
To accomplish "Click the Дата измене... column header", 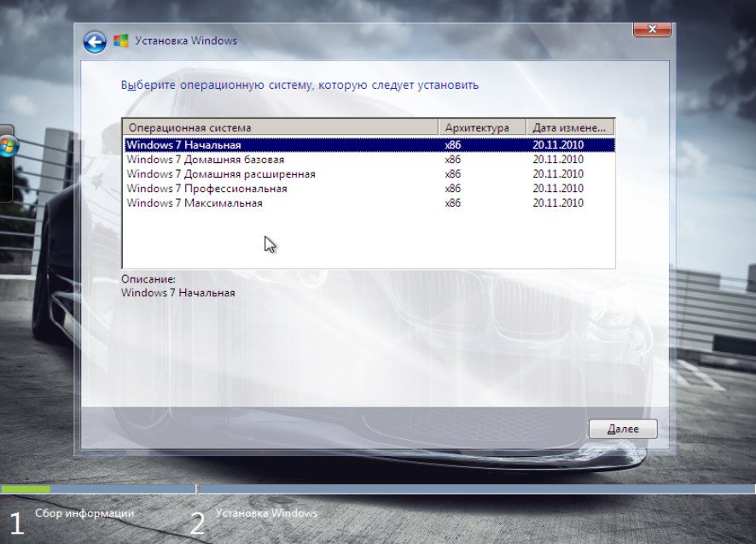I will (x=570, y=127).
